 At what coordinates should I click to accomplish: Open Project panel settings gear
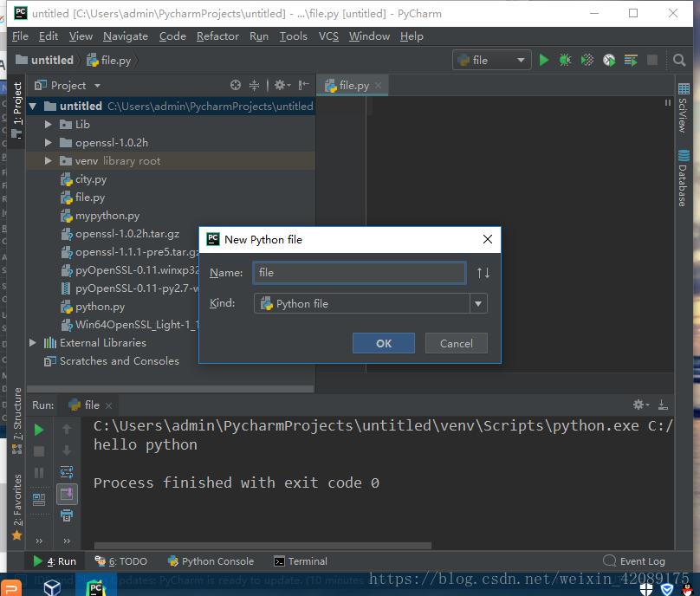pyautogui.click(x=282, y=85)
